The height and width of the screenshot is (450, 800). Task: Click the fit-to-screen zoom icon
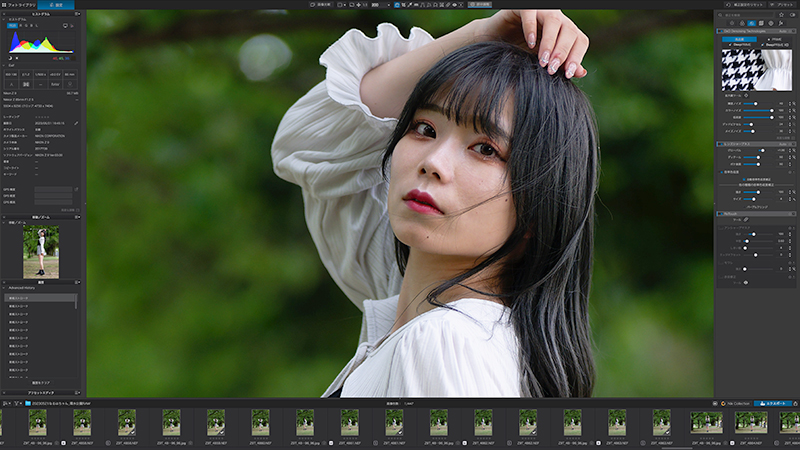(x=352, y=5)
